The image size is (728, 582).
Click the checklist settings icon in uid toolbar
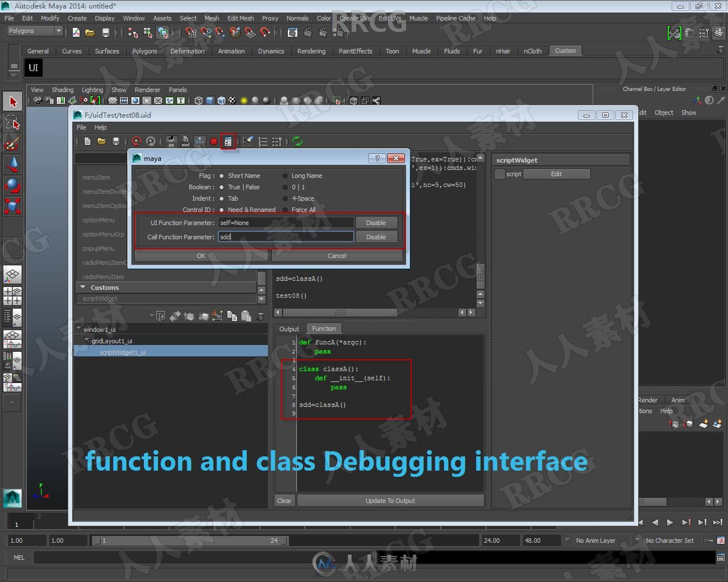pos(228,142)
